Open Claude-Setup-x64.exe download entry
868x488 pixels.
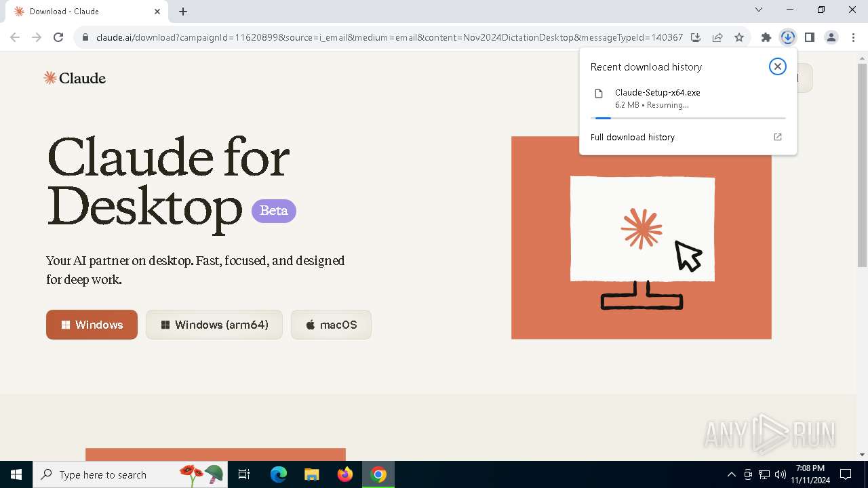688,98
